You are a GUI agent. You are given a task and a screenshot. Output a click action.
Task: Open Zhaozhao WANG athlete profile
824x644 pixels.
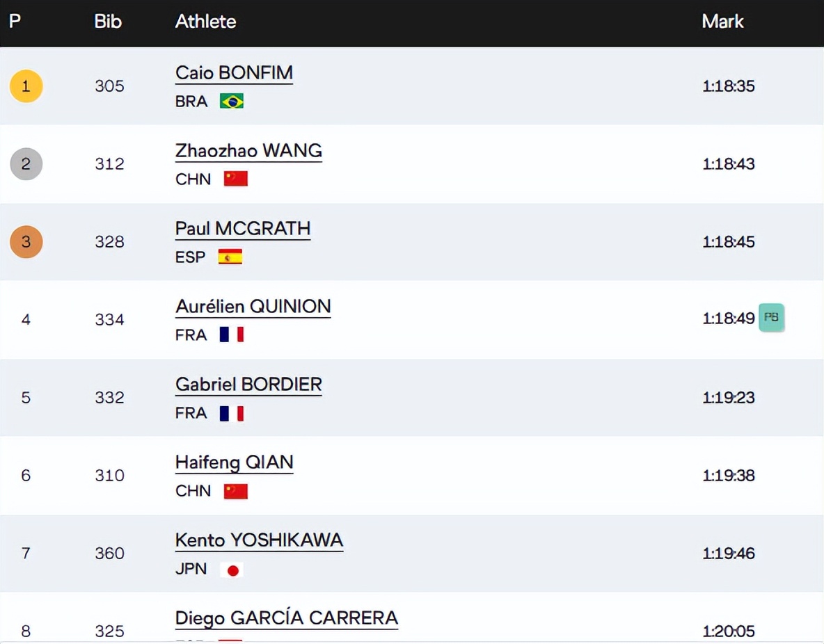[x=248, y=151]
